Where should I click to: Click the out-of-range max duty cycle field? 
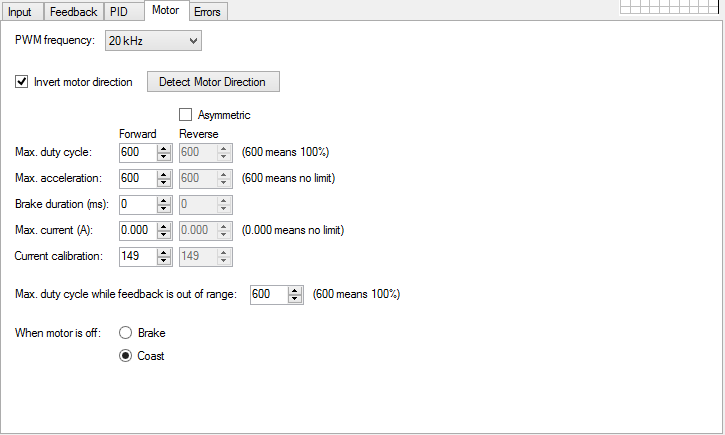pos(269,294)
